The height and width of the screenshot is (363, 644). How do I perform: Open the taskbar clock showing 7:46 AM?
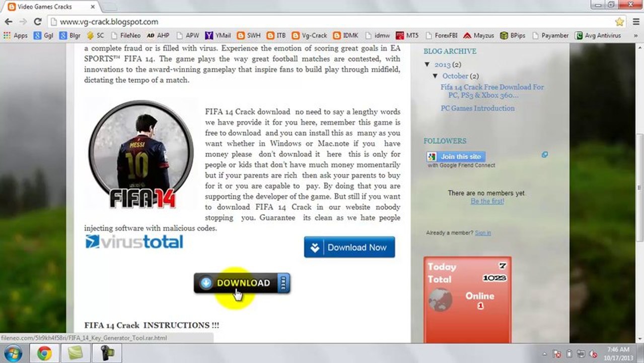tap(618, 353)
